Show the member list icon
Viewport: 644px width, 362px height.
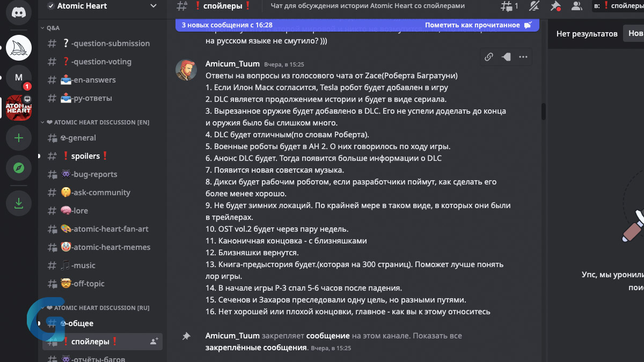(576, 6)
